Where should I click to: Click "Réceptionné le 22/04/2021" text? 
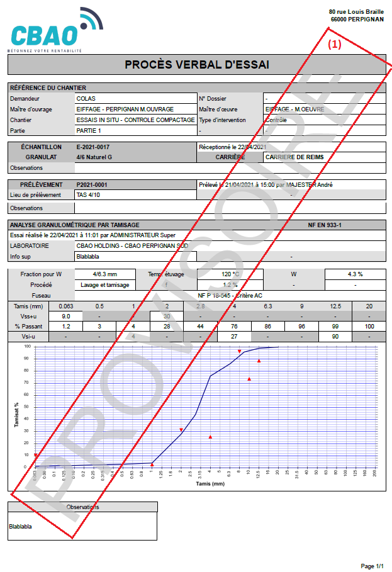(x=233, y=147)
